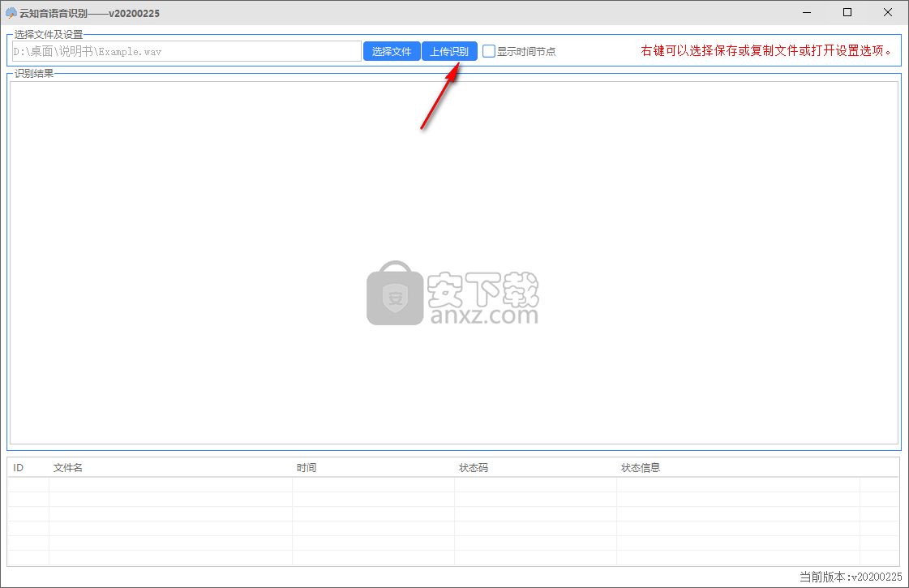Click the red right-click hint text
The height and width of the screenshot is (588, 909).
pos(766,51)
